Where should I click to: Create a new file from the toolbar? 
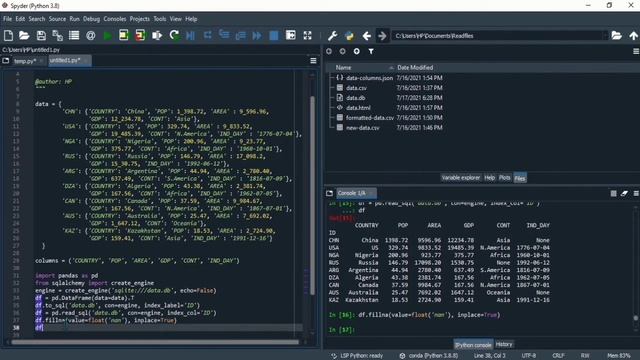click(x=8, y=36)
